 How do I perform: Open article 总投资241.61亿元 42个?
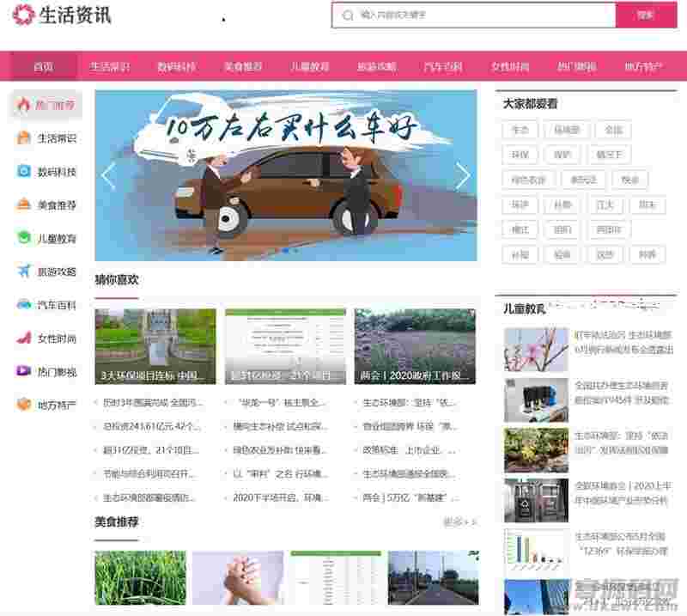coord(151,426)
